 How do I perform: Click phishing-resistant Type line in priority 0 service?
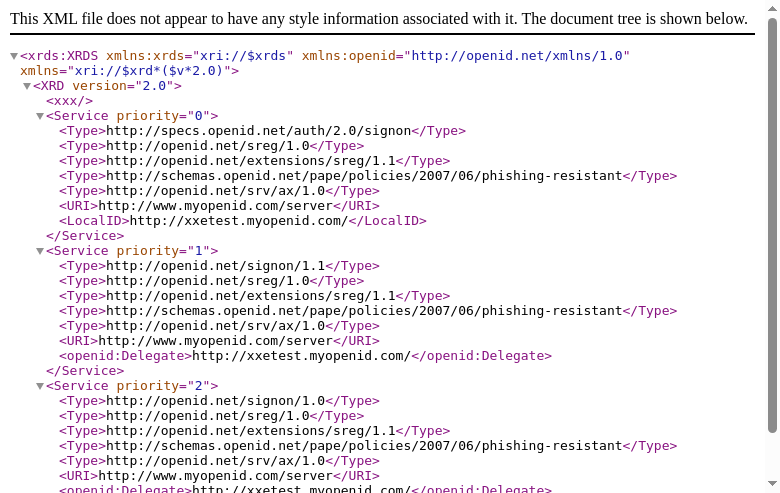(368, 176)
